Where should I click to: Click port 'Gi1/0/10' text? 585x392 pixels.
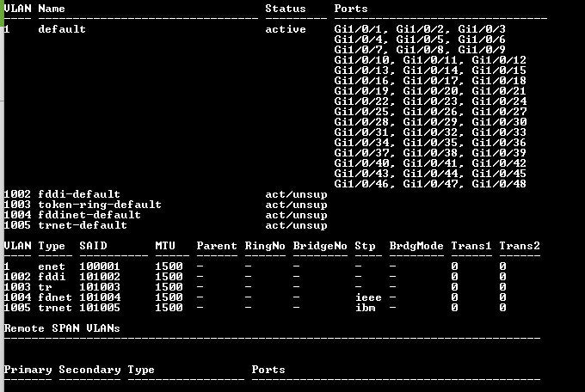[x=362, y=60]
